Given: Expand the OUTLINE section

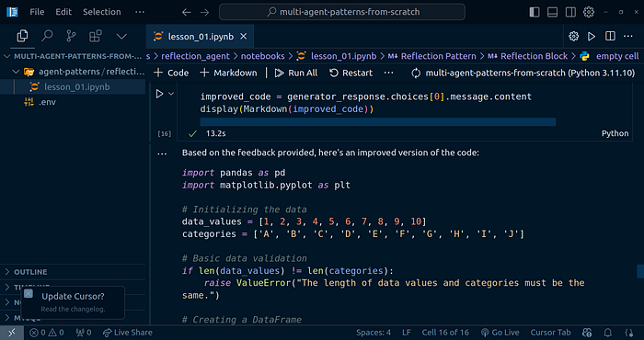Looking at the screenshot, I should pos(73,272).
